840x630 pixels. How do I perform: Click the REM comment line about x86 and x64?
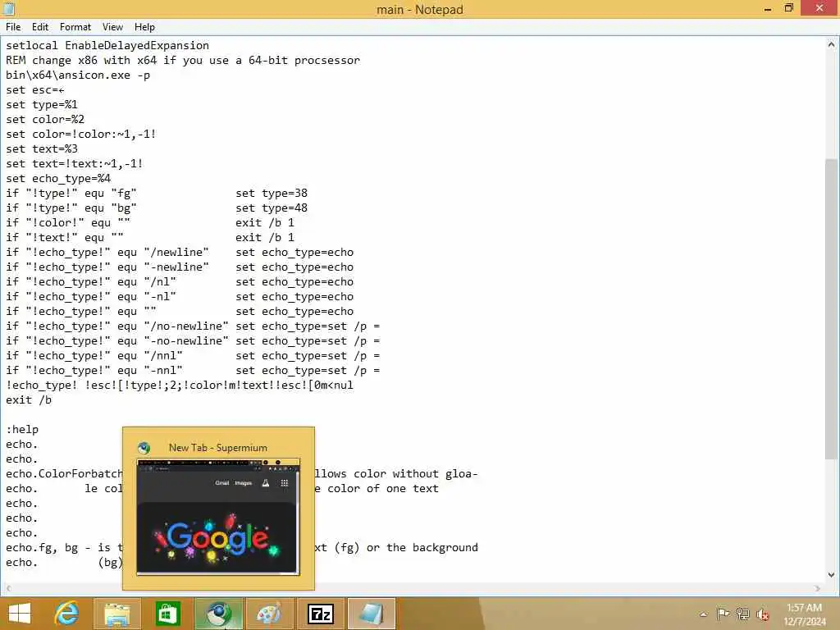(x=183, y=60)
